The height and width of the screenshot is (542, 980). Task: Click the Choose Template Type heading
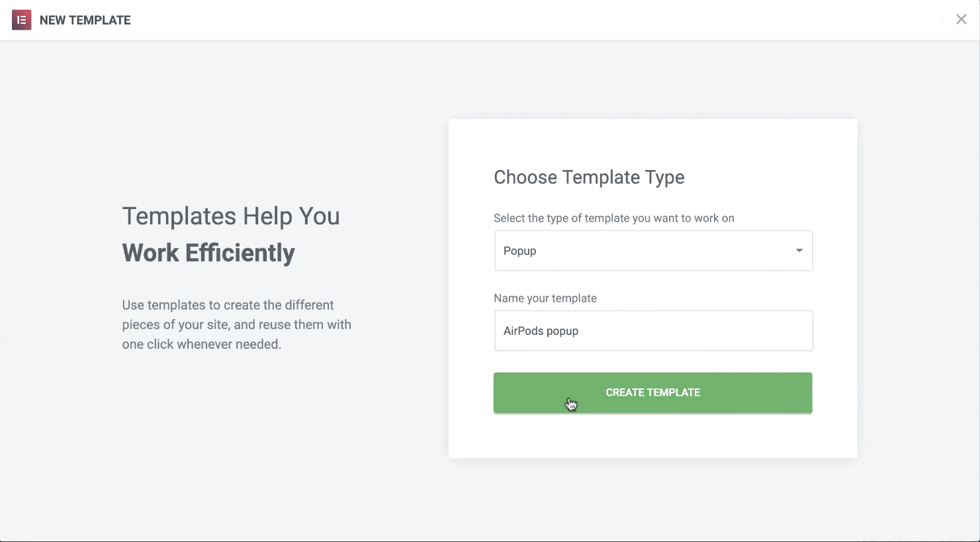point(589,177)
